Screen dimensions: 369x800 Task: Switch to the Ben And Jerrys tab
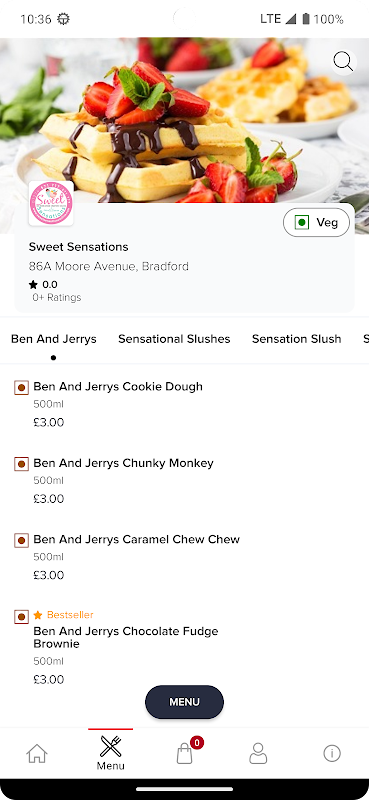coord(54,339)
